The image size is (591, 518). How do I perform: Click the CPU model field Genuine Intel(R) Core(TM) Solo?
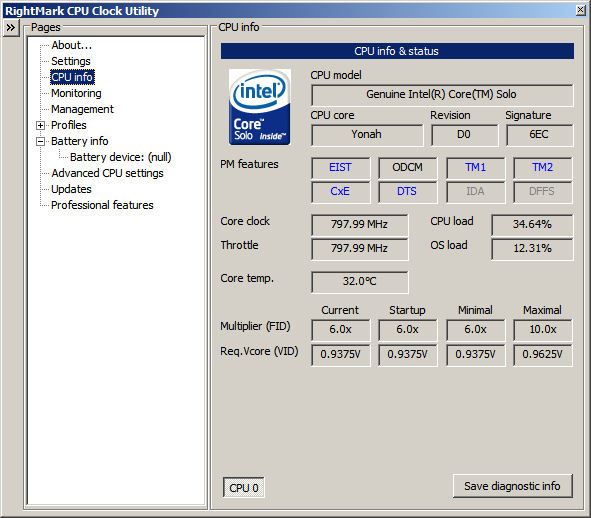[x=442, y=95]
